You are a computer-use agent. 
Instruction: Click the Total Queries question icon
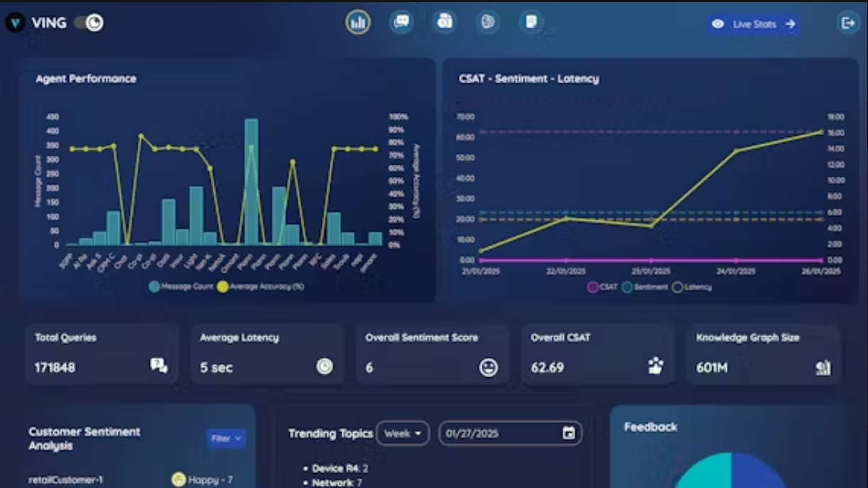(x=158, y=366)
